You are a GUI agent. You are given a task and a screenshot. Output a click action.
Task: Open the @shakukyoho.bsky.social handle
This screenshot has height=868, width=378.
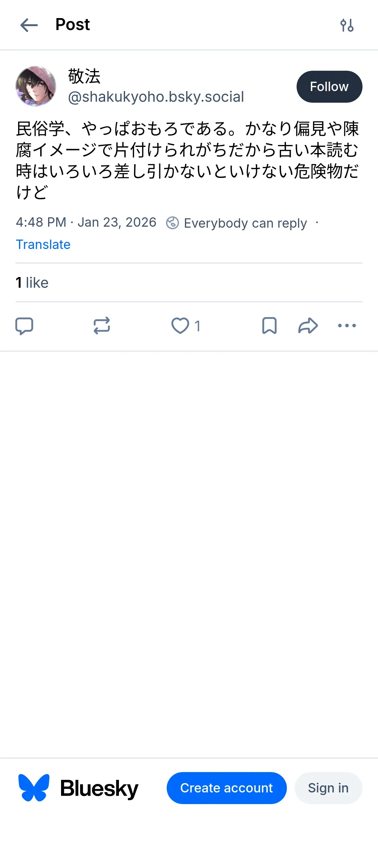coord(156,97)
